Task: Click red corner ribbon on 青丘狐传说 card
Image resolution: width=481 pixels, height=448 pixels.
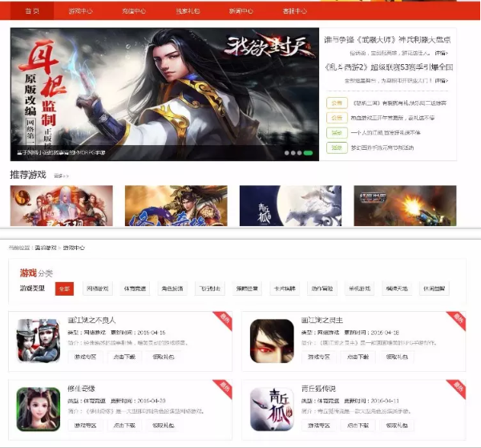Action: pos(458,387)
